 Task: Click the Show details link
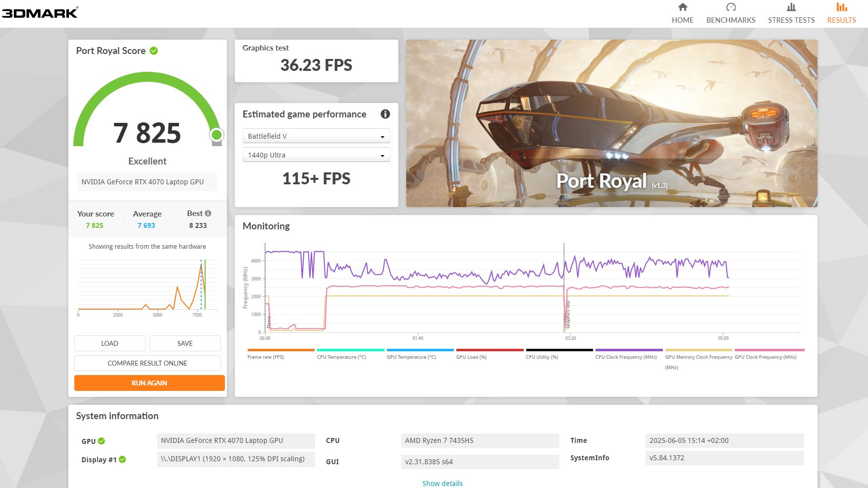pyautogui.click(x=442, y=484)
